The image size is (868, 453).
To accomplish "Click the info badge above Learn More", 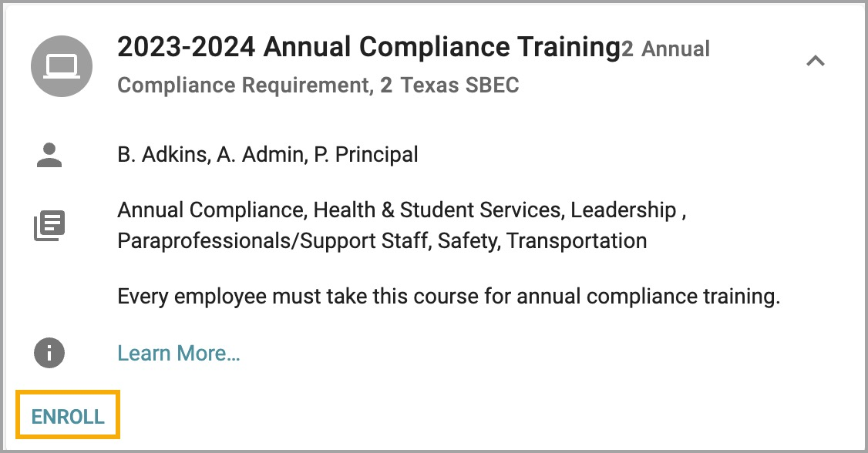I will click(x=48, y=353).
